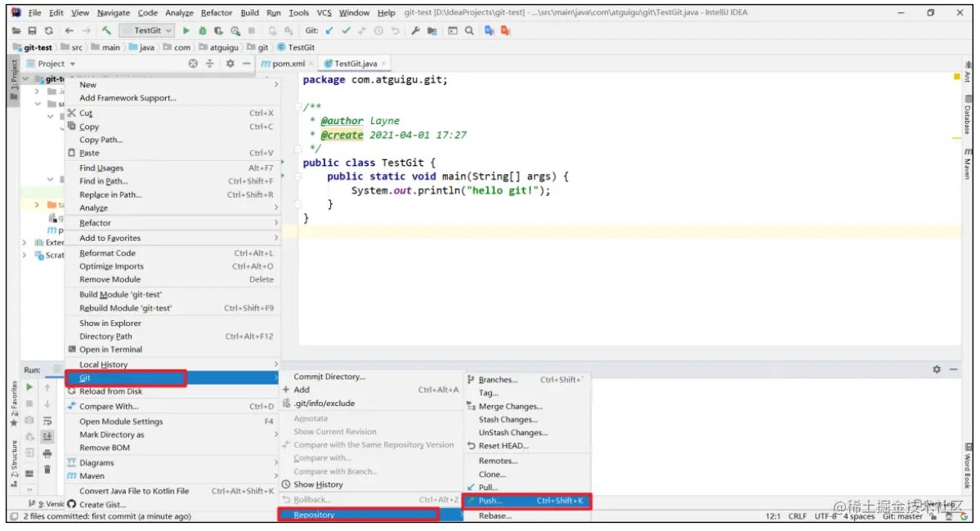Rerun using the Run panel play icon
This screenshot has height=531, width=980.
(29, 388)
